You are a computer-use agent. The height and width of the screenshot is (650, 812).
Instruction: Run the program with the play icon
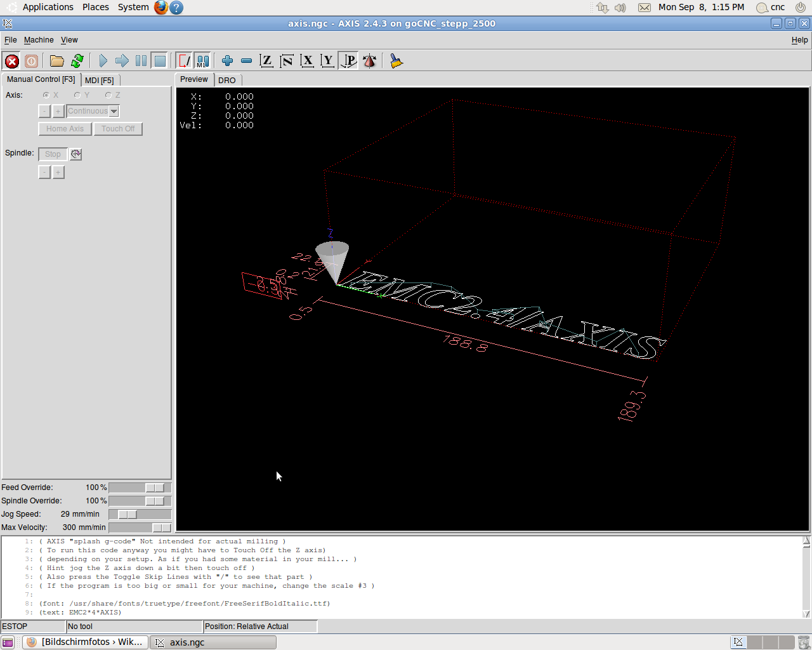(x=103, y=61)
